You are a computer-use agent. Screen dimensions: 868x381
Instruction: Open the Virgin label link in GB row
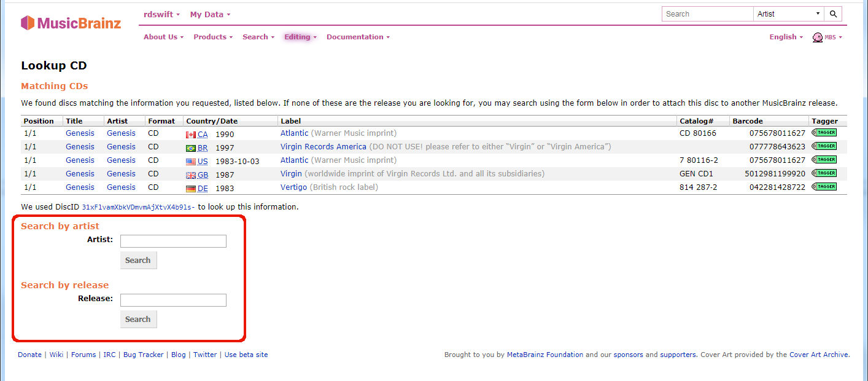coord(291,173)
